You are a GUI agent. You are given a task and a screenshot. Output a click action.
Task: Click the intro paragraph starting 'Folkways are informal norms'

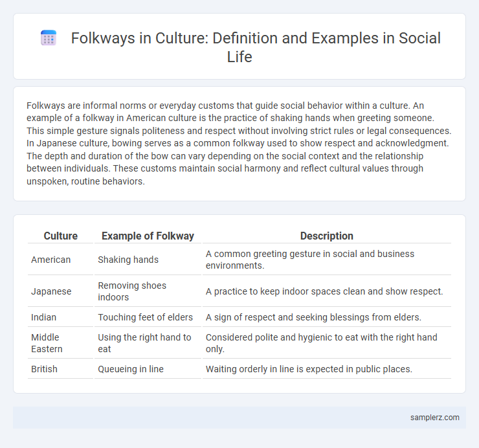[x=240, y=143]
